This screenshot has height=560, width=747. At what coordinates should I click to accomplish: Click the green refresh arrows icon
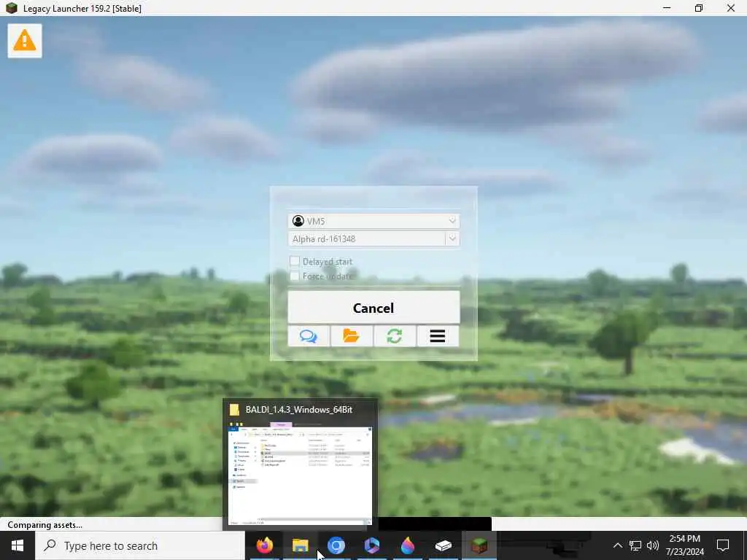click(395, 336)
